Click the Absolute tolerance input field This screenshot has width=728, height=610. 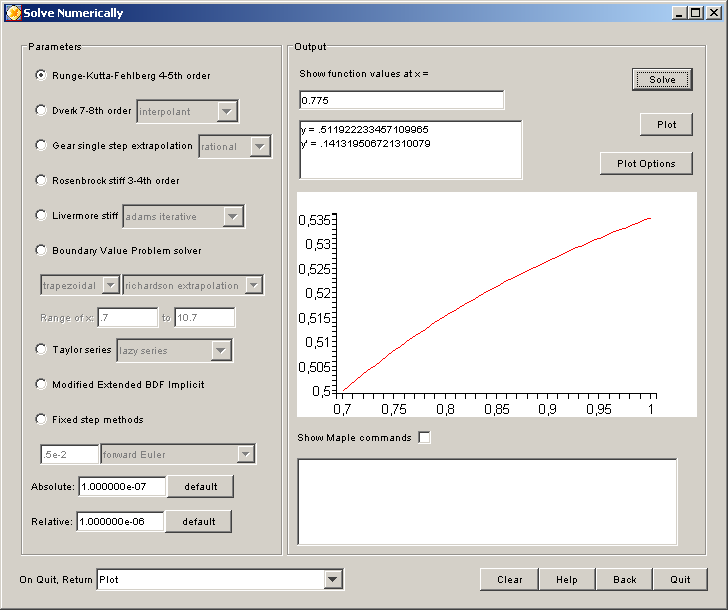[121, 487]
